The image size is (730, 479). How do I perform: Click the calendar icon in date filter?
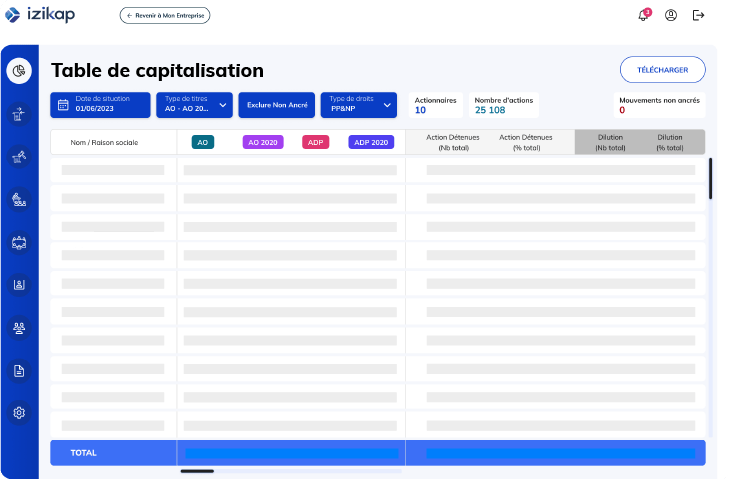(x=63, y=104)
